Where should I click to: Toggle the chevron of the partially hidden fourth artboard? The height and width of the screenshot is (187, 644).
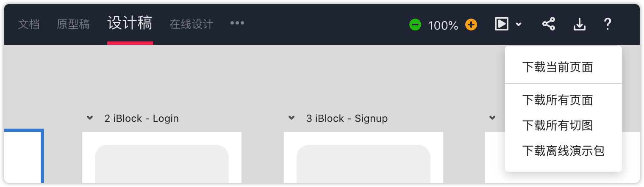pos(492,118)
